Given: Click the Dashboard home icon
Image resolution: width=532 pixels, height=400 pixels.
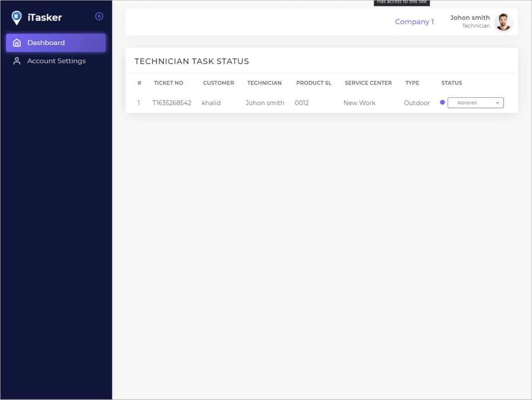Looking at the screenshot, I should point(17,43).
